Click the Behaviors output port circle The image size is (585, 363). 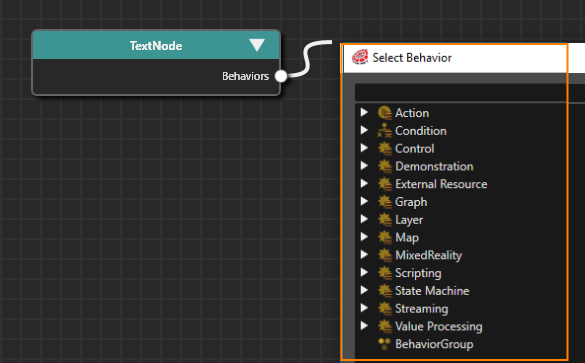(x=281, y=76)
